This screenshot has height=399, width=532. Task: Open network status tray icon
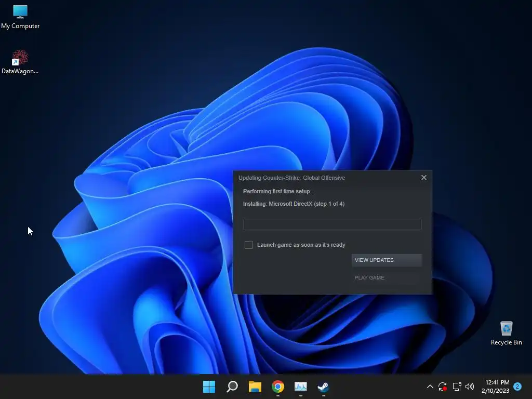tap(457, 387)
